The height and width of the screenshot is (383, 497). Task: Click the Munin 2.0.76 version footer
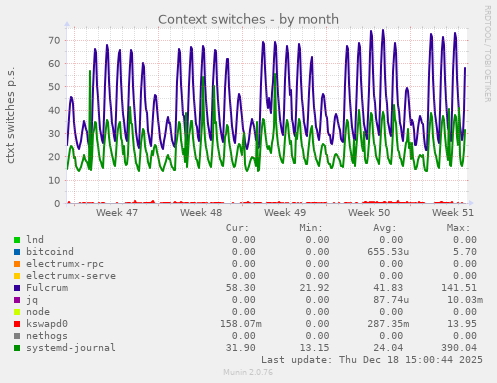(248, 372)
